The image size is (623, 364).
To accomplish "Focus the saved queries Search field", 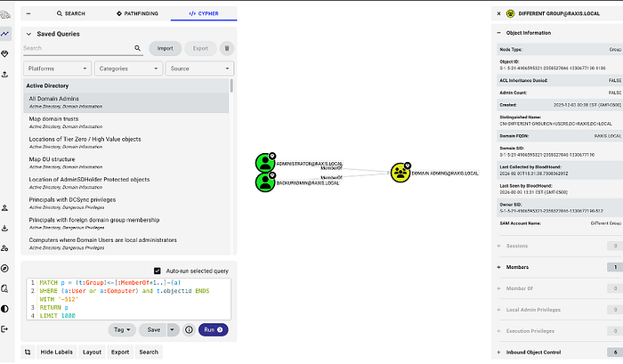I will tap(78, 48).
